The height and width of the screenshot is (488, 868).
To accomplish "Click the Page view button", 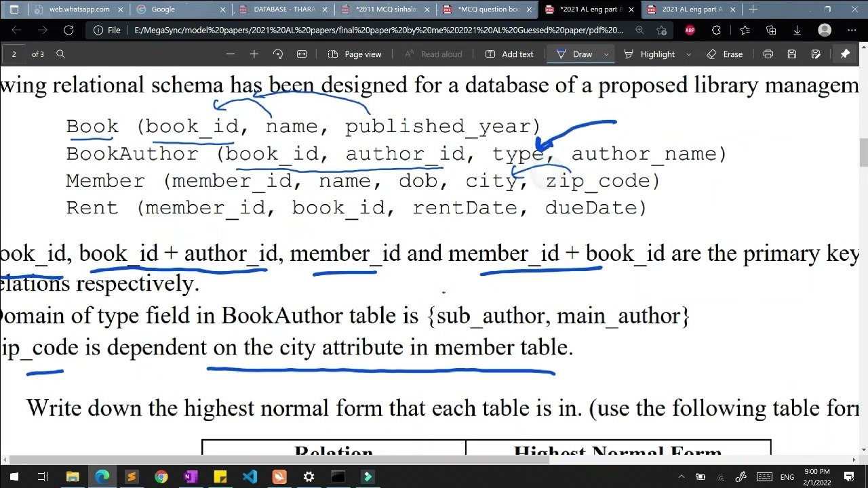I will (x=355, y=54).
